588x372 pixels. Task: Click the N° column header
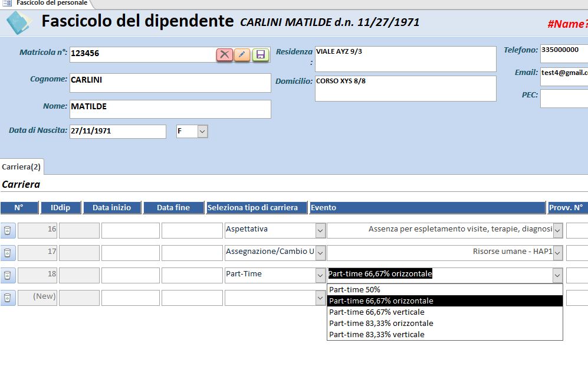pos(19,208)
